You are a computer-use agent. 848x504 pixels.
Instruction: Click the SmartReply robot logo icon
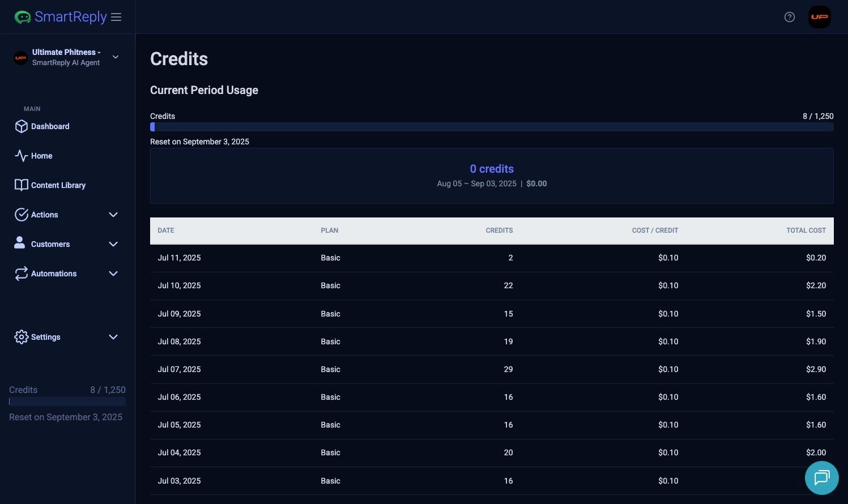[x=22, y=17]
